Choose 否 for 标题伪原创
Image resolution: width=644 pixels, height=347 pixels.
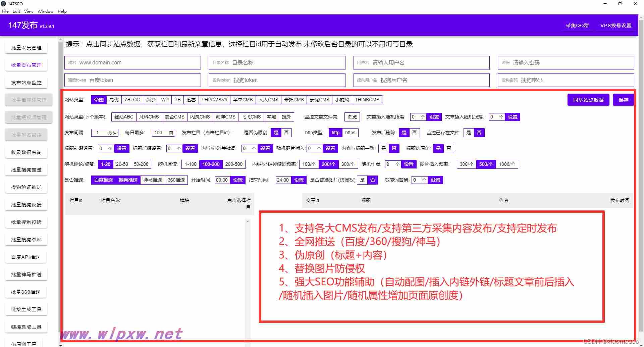tap(449, 148)
